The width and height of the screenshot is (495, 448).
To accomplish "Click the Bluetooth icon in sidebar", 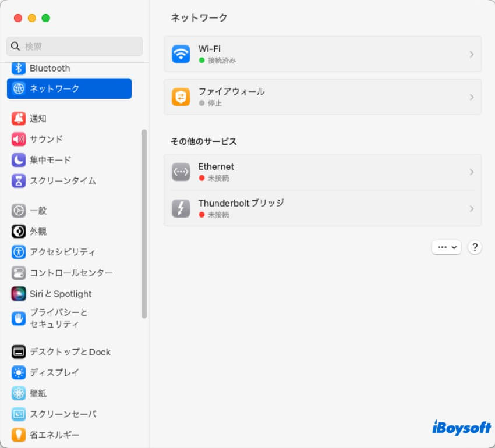I will click(x=19, y=68).
